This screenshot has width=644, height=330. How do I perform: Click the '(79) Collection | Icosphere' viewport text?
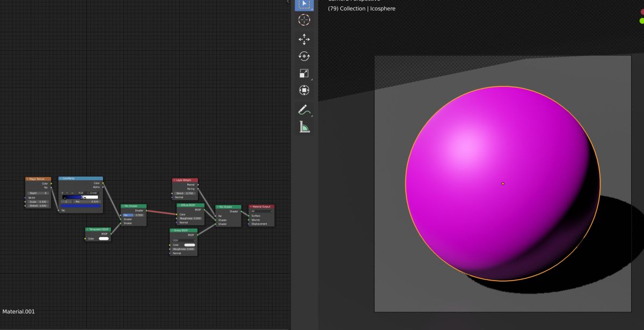pos(362,9)
